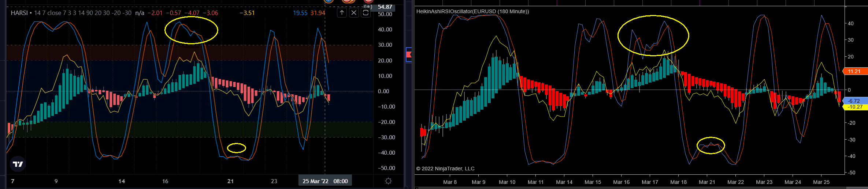
Task: Click the 54.87 crosshair price label
Action: click(x=385, y=7)
